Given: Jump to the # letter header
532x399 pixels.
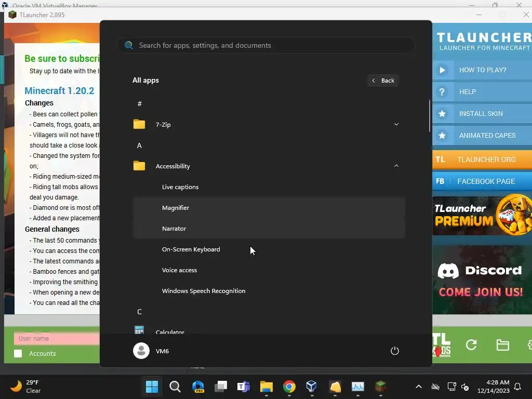Looking at the screenshot, I should coord(139,104).
